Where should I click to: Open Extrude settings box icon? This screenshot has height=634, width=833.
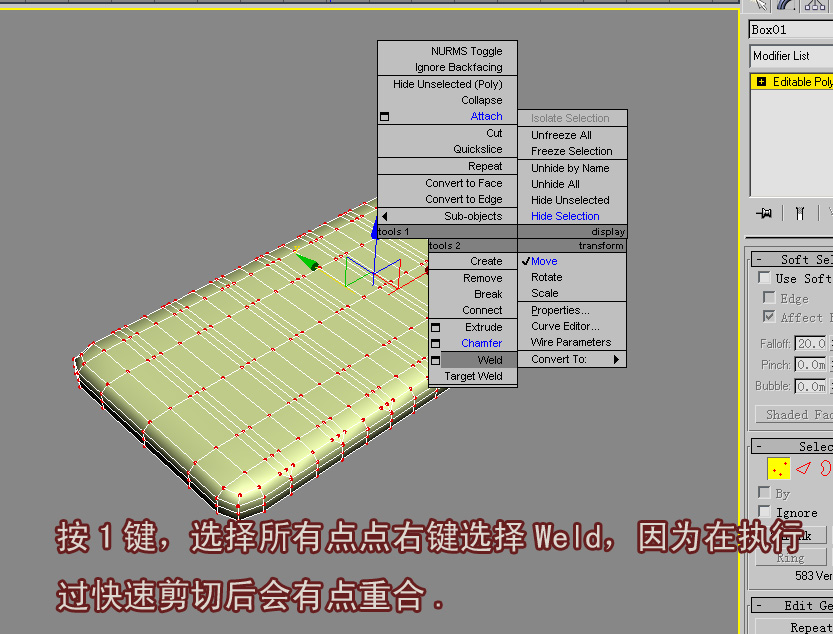click(435, 327)
